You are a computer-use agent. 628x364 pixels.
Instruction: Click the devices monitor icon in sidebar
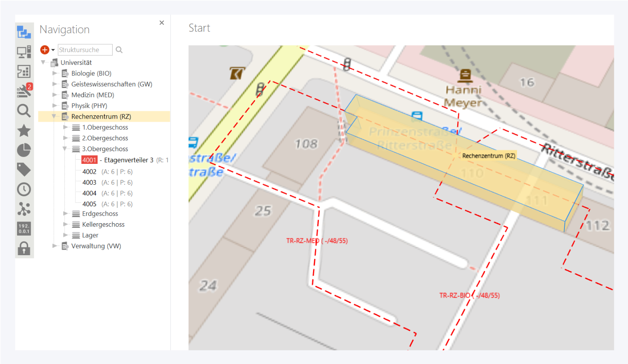24,52
